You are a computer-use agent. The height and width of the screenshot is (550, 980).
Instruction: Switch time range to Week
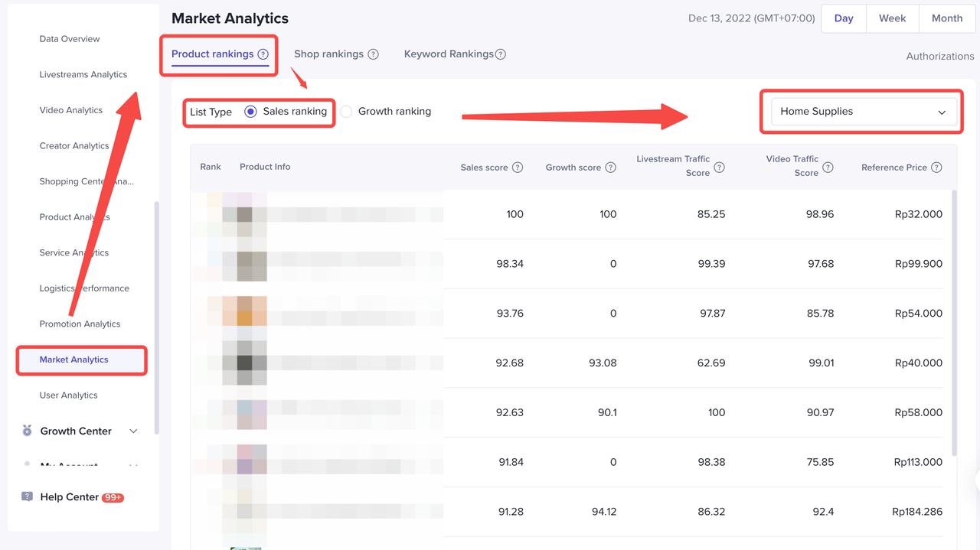(x=892, y=18)
